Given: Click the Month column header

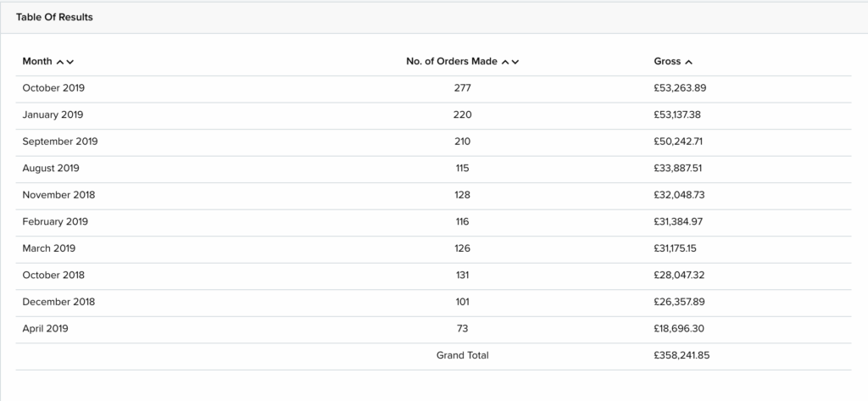Looking at the screenshot, I should 37,62.
